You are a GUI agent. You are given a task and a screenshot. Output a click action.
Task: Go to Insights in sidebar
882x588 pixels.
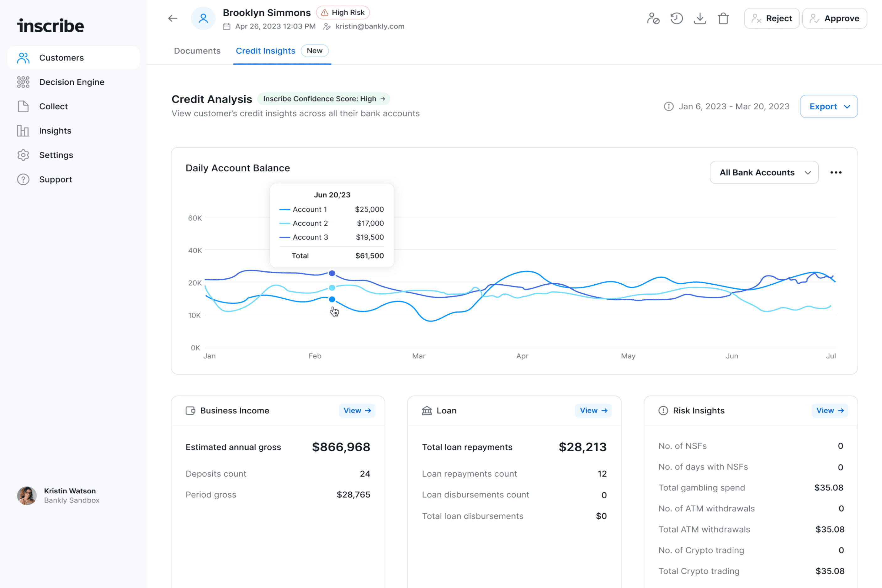coord(55,131)
